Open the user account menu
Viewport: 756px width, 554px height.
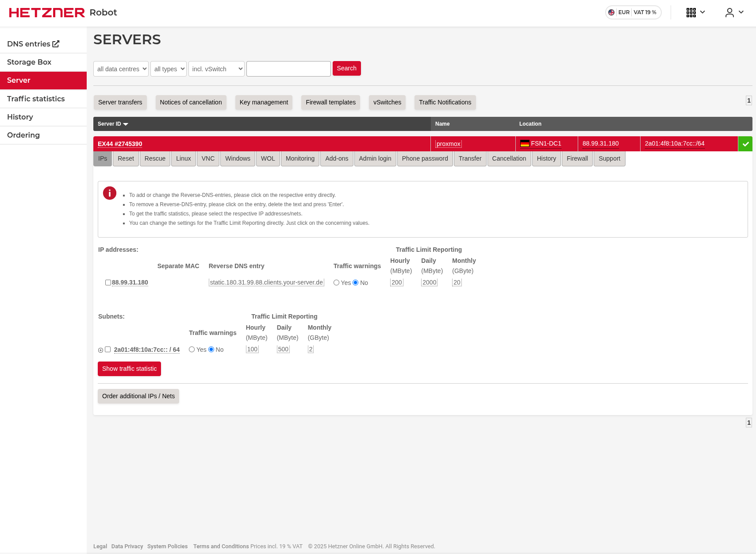[x=734, y=12]
